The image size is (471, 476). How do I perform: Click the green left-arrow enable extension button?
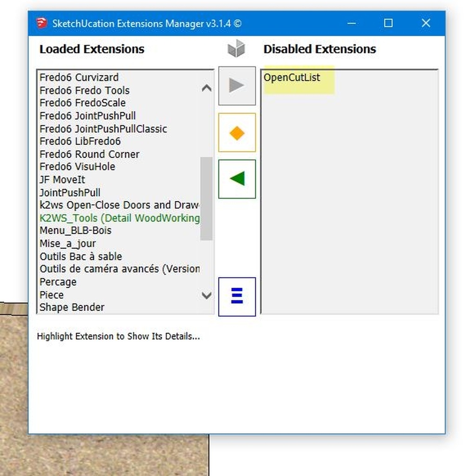point(237,179)
